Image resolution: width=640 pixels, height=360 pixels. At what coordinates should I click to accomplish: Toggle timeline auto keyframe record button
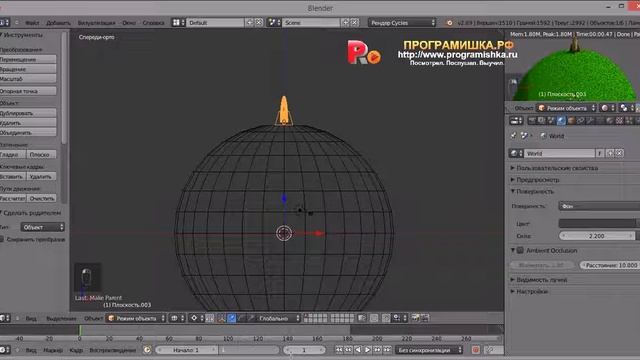(x=476, y=350)
